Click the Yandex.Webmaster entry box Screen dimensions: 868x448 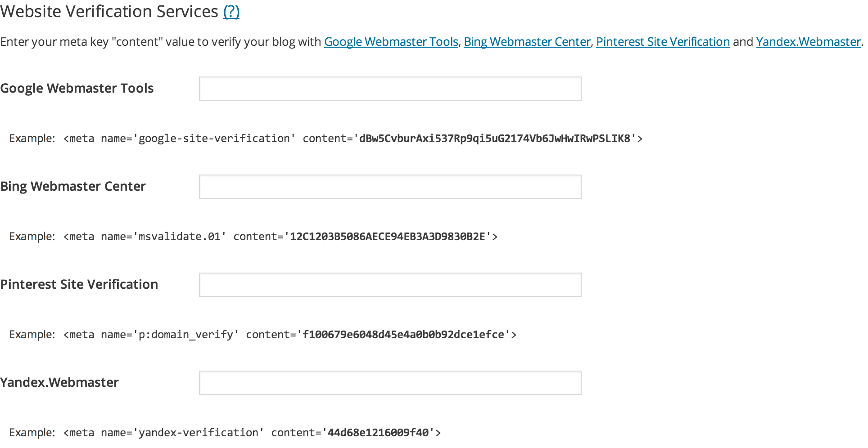(390, 382)
